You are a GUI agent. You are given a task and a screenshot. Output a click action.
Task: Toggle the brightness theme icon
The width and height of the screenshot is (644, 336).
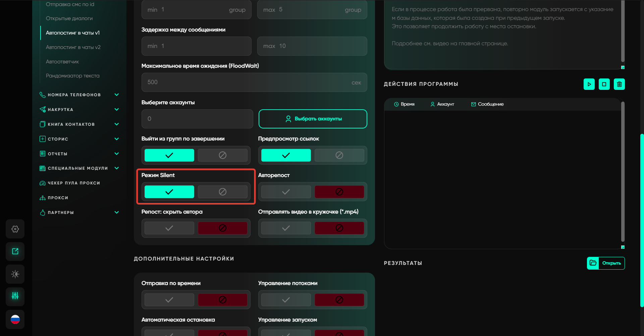tap(15, 274)
